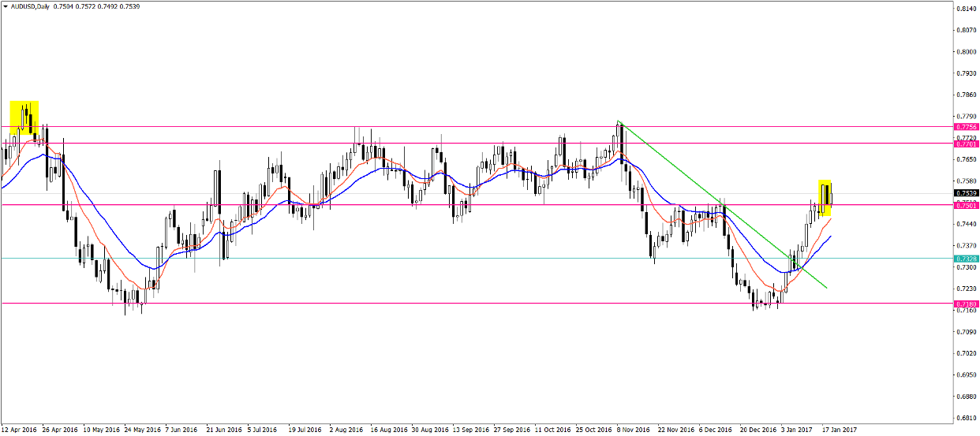Image resolution: width=980 pixels, height=436 pixels.
Task: Click the small triangle beside AUDUSD,Daily title
Action: coord(6,6)
